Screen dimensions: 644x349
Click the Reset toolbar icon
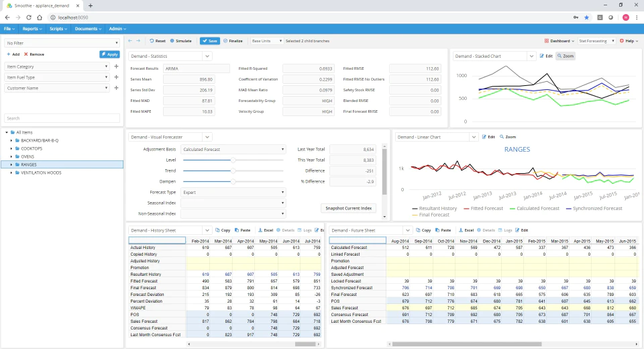152,41
